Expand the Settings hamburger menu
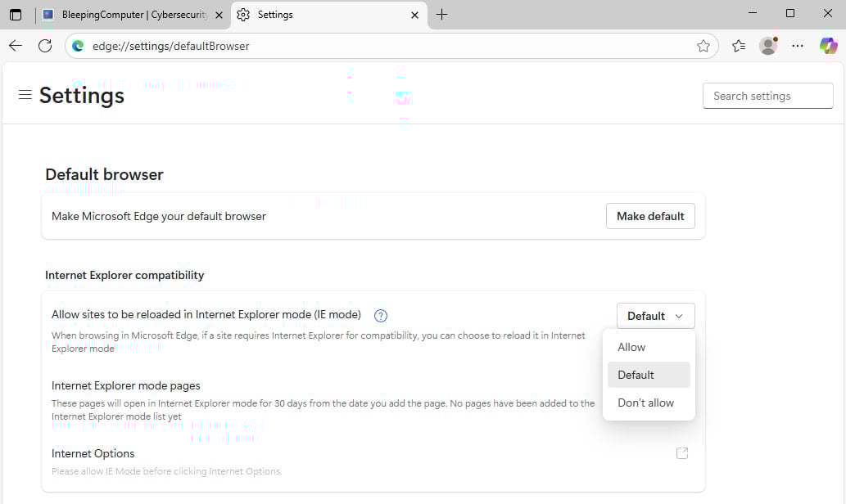Viewport: 846px width, 504px height. (25, 95)
